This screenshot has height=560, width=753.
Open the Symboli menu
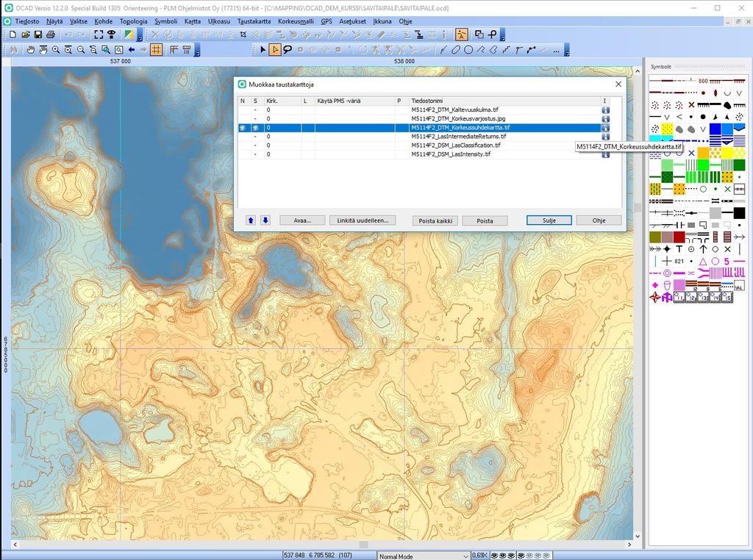[x=165, y=21]
